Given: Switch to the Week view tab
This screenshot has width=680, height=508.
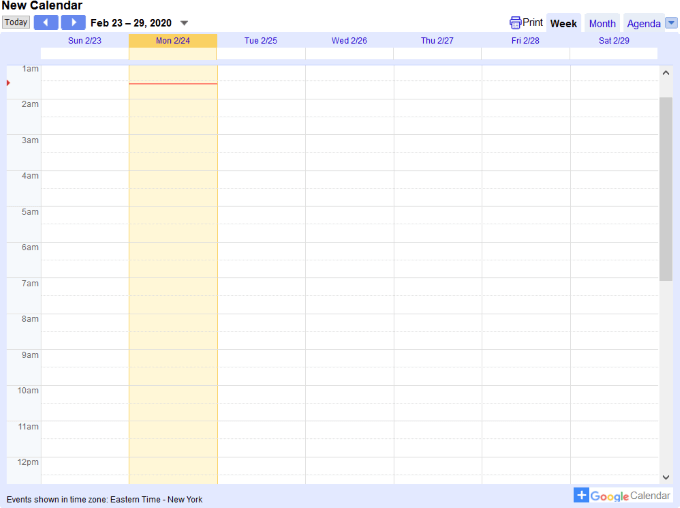Looking at the screenshot, I should 564,23.
